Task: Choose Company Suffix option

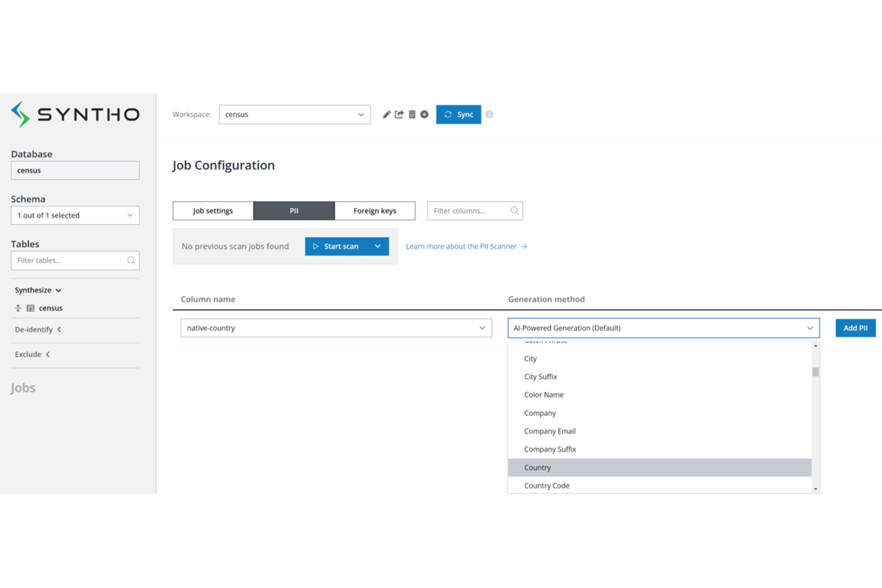Action: 660,449
